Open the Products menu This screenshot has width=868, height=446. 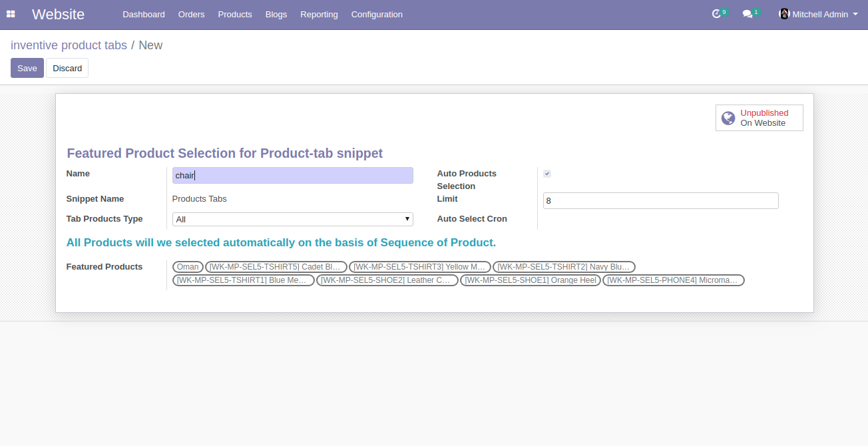coord(235,14)
